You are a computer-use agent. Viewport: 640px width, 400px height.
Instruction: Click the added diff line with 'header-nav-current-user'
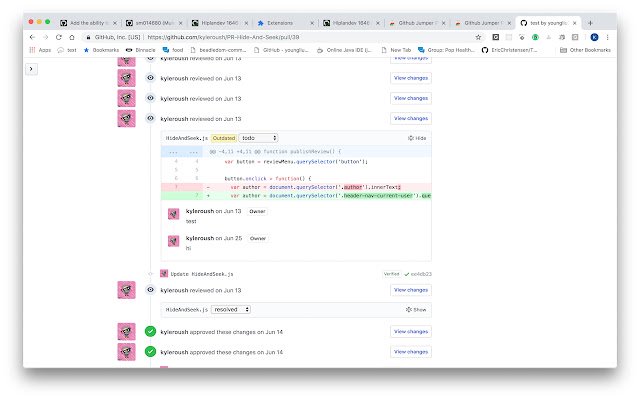point(296,196)
